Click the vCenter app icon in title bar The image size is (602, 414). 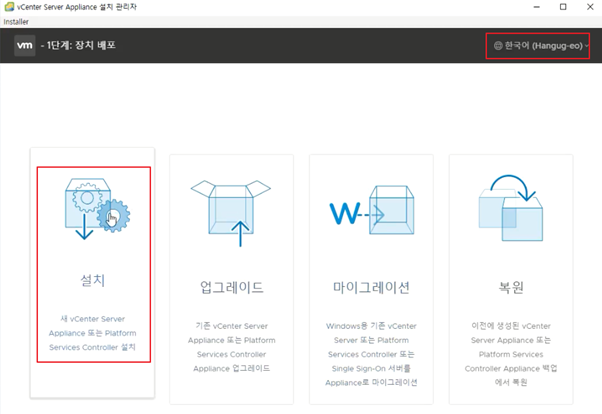click(9, 7)
